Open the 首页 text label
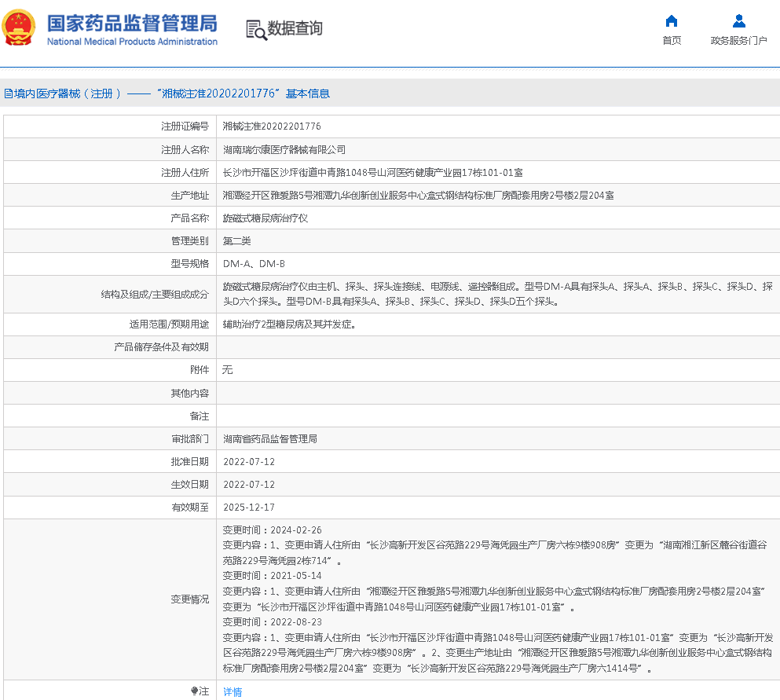 pyautogui.click(x=672, y=41)
